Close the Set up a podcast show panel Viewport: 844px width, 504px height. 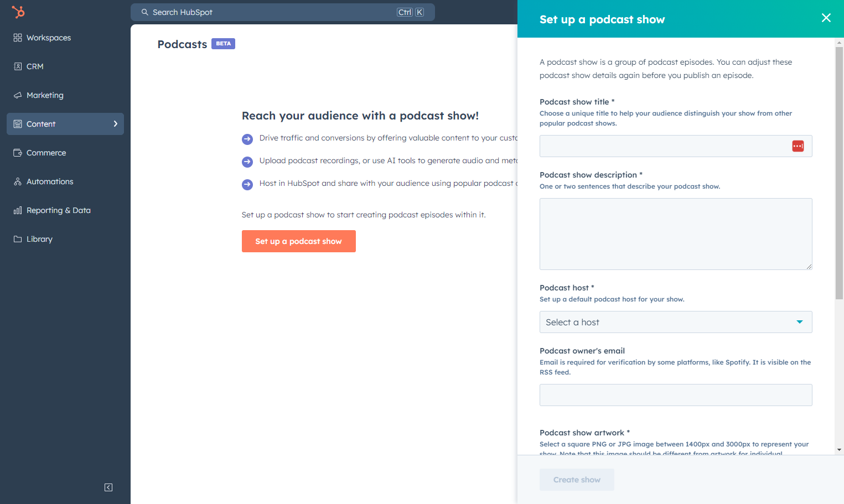(x=826, y=18)
